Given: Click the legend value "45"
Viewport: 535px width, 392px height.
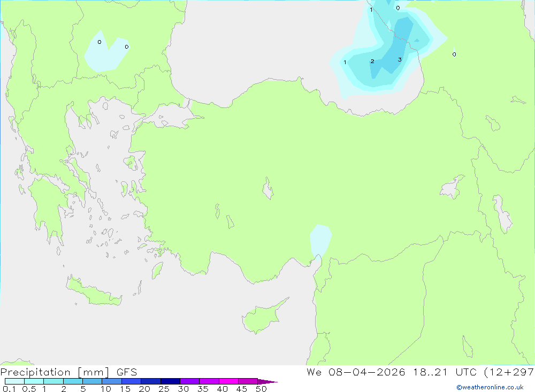Looking at the screenshot, I should (x=242, y=389).
